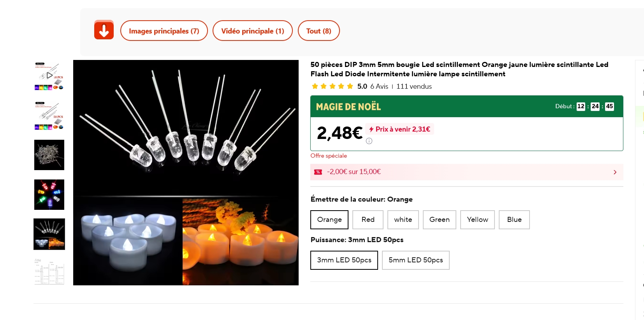Switch to the Vidéo principale (1) tab
Screen dimensions: 644x320
[x=252, y=31]
